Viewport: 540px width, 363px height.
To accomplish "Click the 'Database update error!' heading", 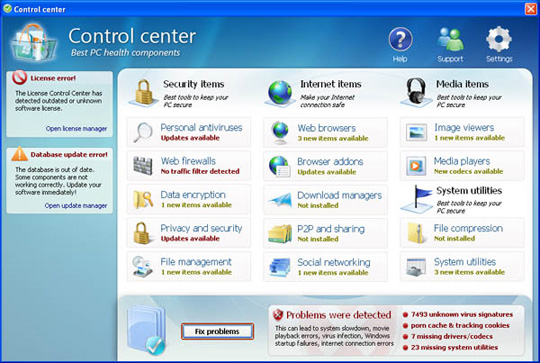I will pos(69,155).
